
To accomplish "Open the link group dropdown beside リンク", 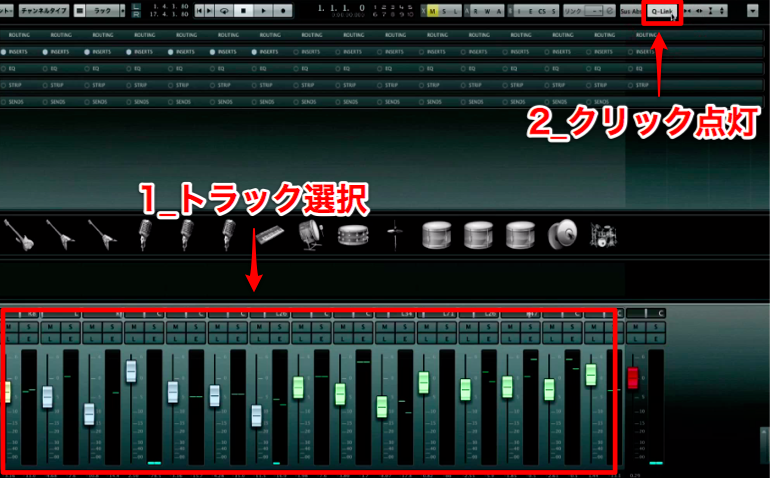I will [594, 11].
